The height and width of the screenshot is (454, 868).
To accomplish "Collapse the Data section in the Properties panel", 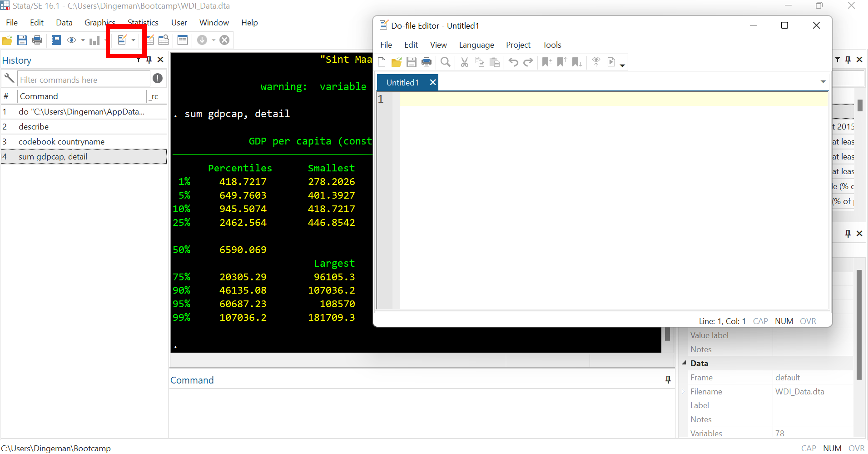I will point(684,363).
